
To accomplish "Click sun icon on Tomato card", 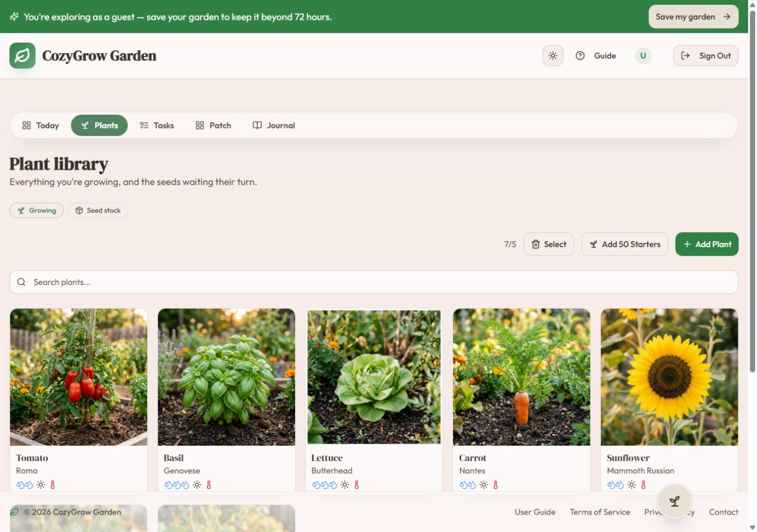I will click(x=41, y=485).
